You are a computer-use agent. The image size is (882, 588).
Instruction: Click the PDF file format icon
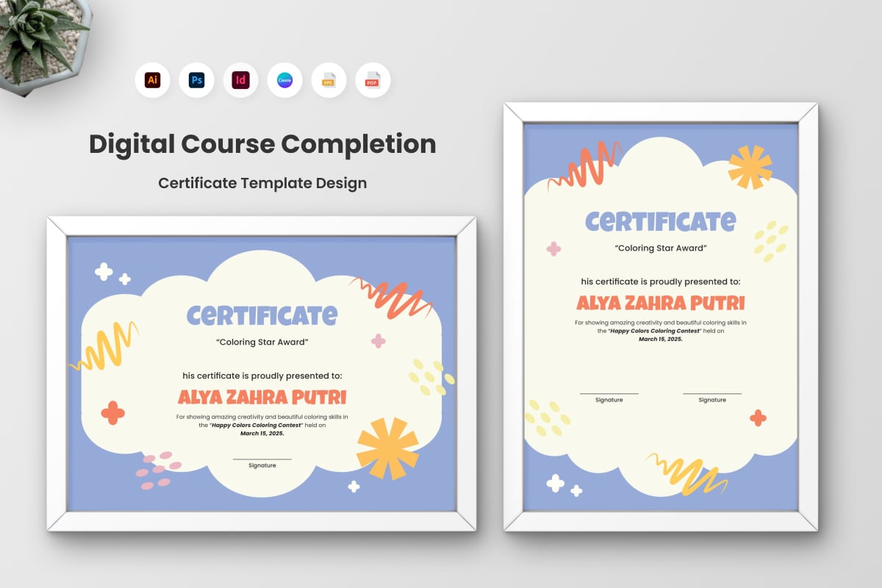coord(373,80)
